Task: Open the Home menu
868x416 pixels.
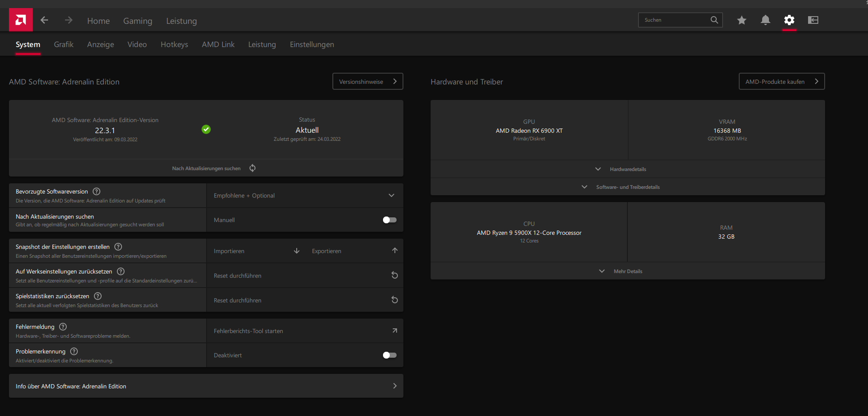Action: tap(99, 21)
